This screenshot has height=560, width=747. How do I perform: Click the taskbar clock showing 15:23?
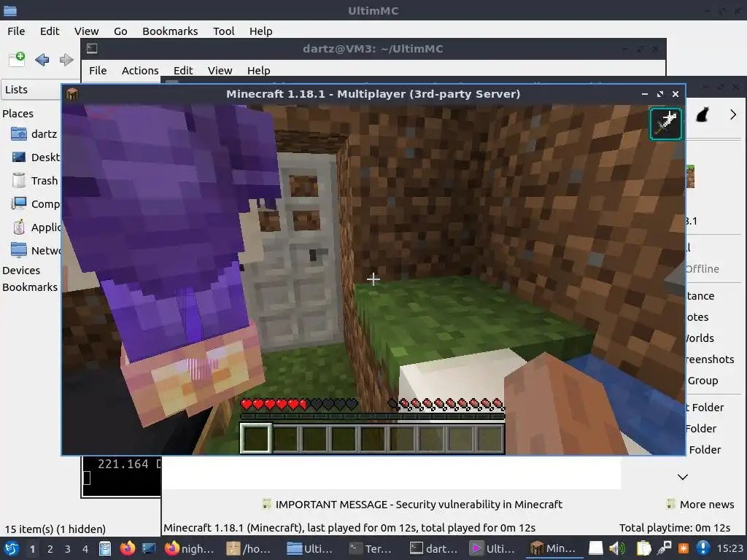click(729, 548)
